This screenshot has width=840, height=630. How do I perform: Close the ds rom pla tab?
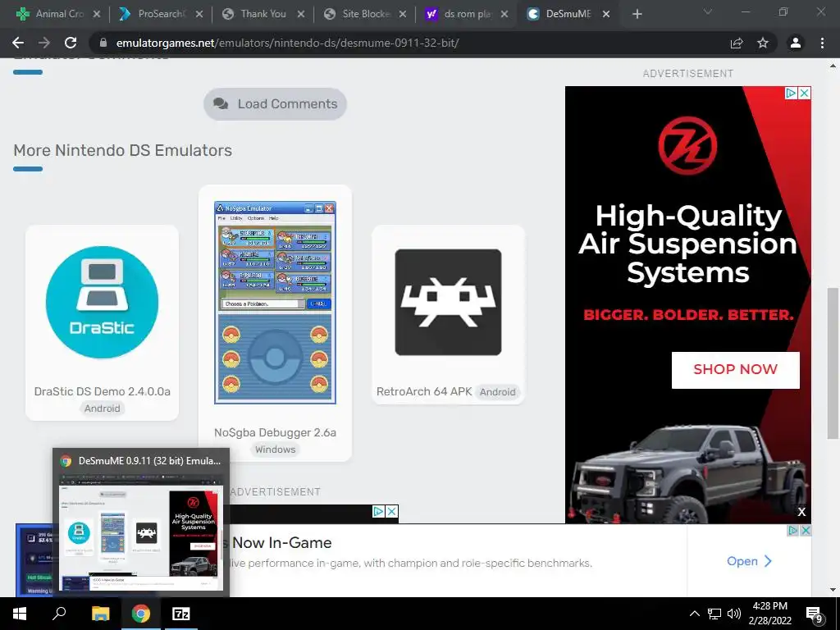click(504, 14)
